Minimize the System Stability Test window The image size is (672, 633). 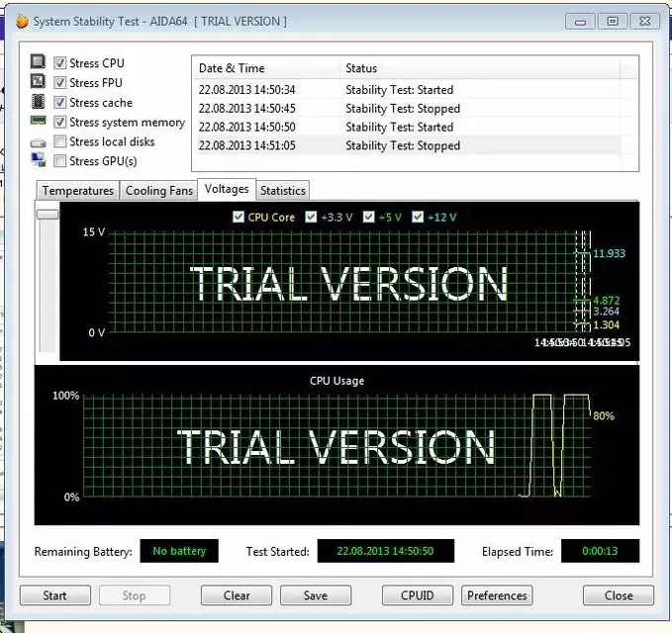580,21
